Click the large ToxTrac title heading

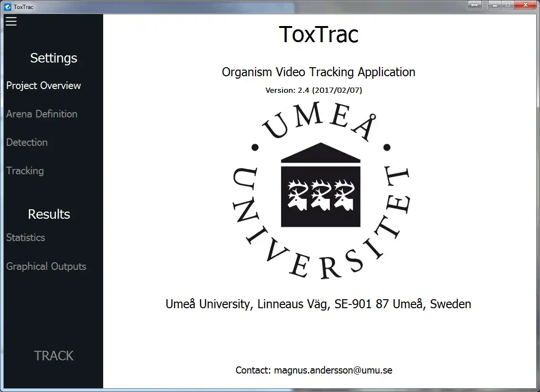(319, 35)
